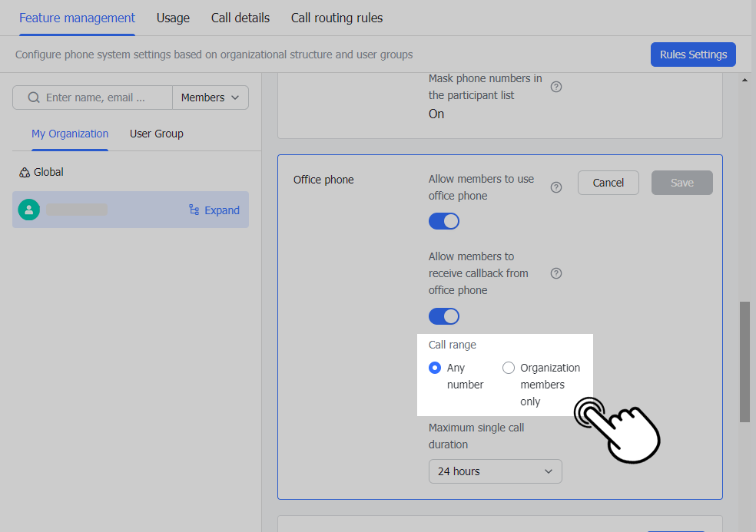Open Rules Settings
Viewport: 756px width, 532px height.
click(x=692, y=55)
